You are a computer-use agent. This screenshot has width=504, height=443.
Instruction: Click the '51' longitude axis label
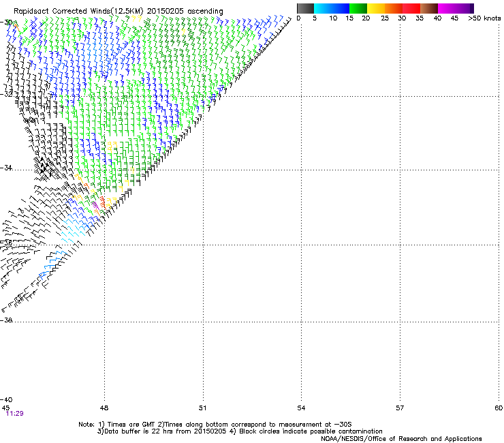[202, 408]
